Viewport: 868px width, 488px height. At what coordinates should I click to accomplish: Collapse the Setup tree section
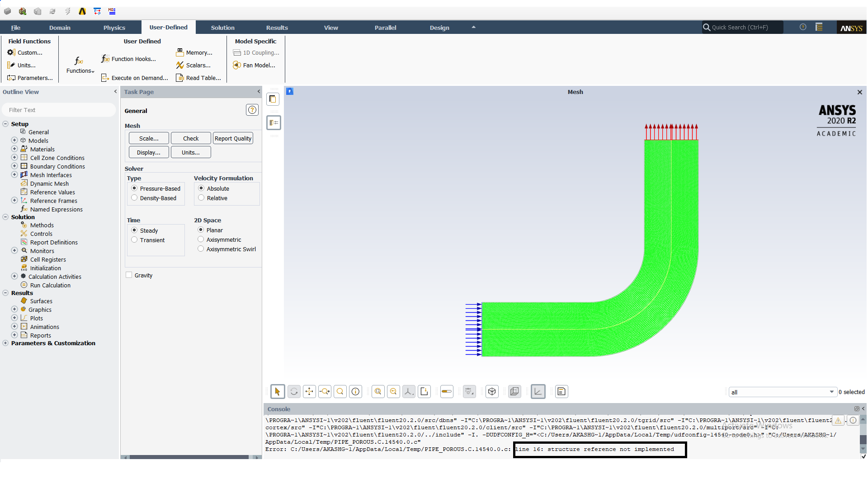pyautogui.click(x=5, y=124)
